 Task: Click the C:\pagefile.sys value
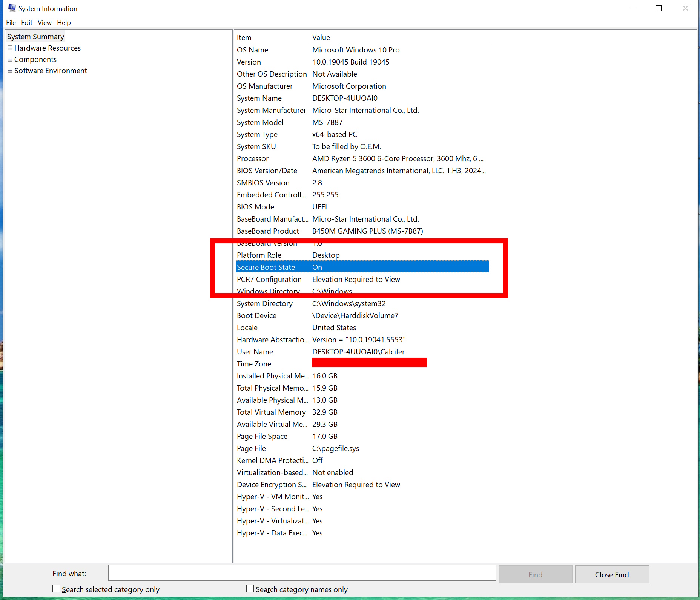336,448
